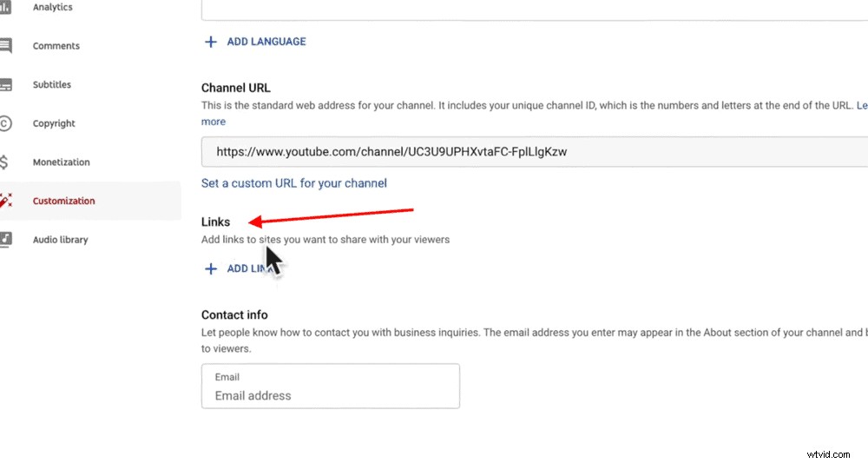868x463 pixels.
Task: Click the Monetization dollar sign icon
Action: (x=5, y=162)
